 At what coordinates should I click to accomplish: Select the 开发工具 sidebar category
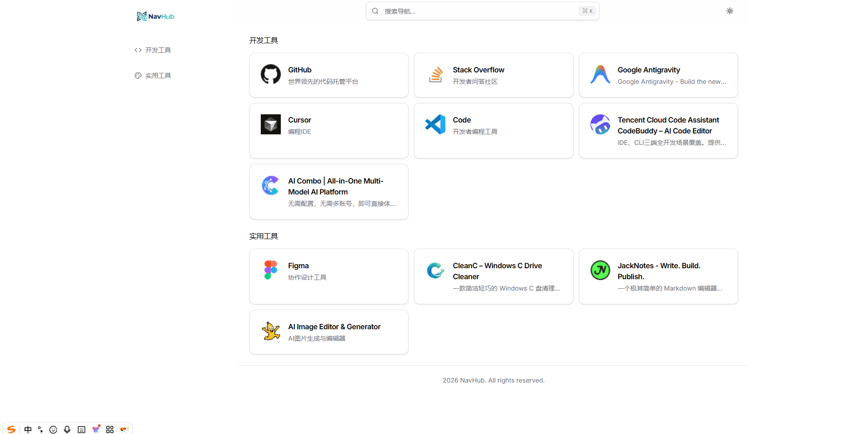coord(158,50)
